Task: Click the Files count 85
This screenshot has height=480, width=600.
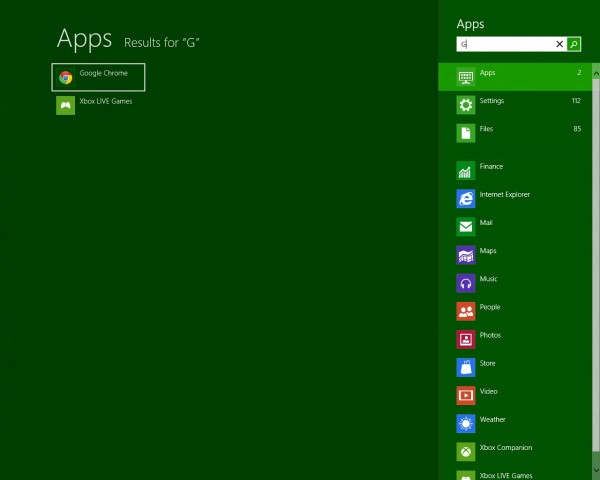Action: 577,129
